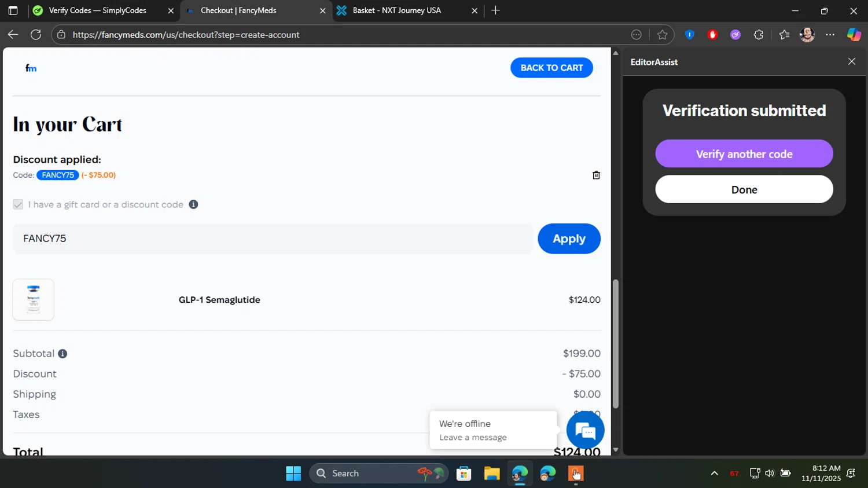Focus the fancymeds.com address bar
868x488 pixels.
(x=347, y=35)
